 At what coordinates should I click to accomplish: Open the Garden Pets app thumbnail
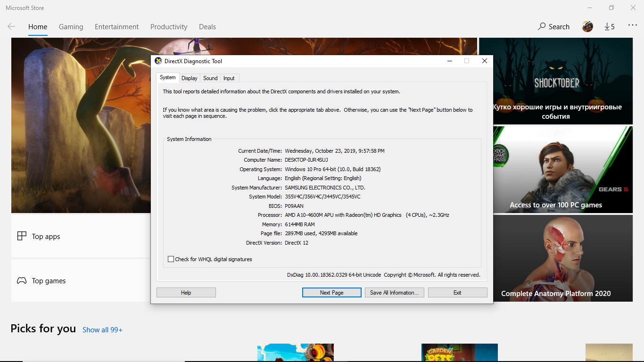[x=460, y=353]
